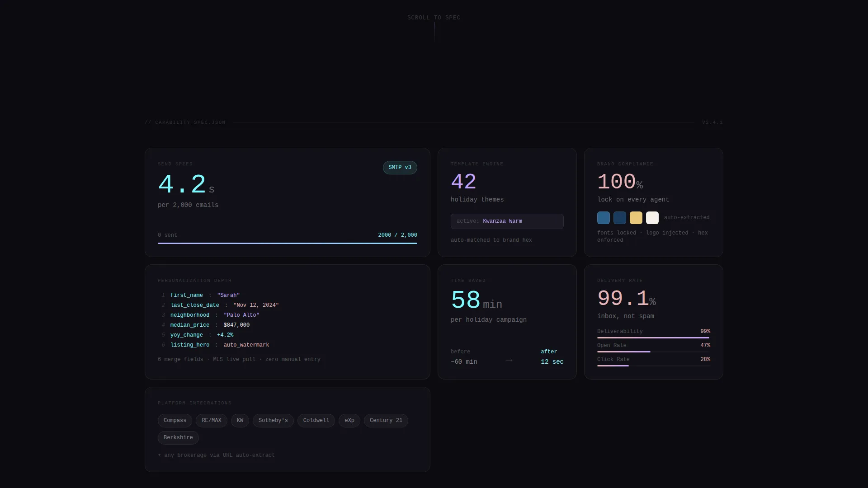Click the send progress bar
868x488 pixels.
(x=288, y=243)
